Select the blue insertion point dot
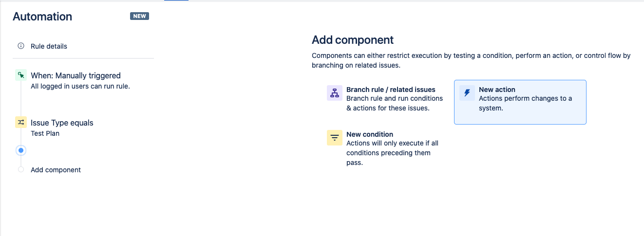The image size is (644, 236). pyautogui.click(x=21, y=150)
